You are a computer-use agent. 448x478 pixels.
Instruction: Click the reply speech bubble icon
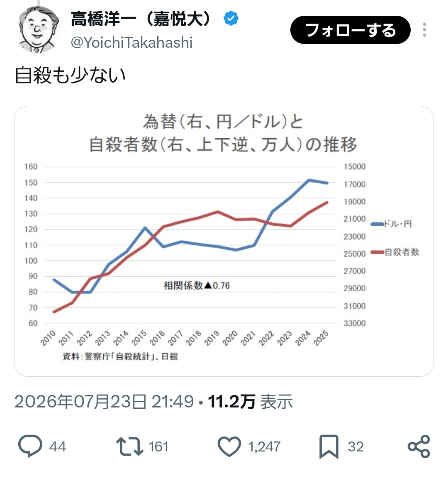30,446
